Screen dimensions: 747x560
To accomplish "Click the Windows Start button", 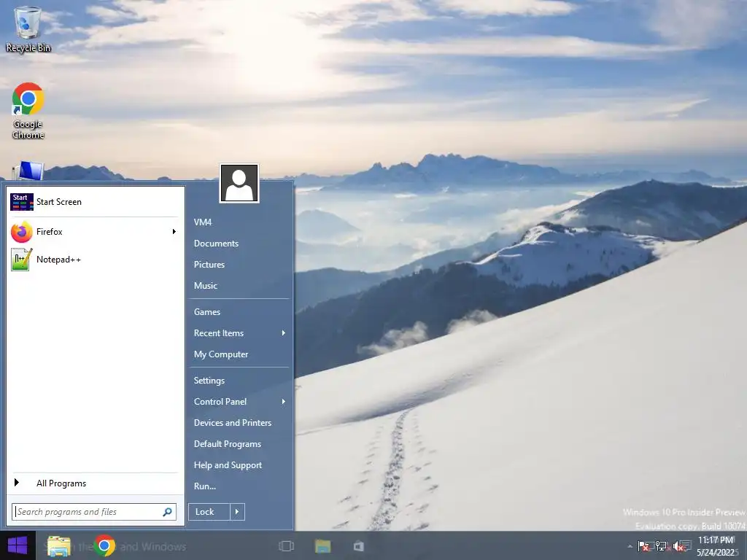I will pyautogui.click(x=18, y=545).
